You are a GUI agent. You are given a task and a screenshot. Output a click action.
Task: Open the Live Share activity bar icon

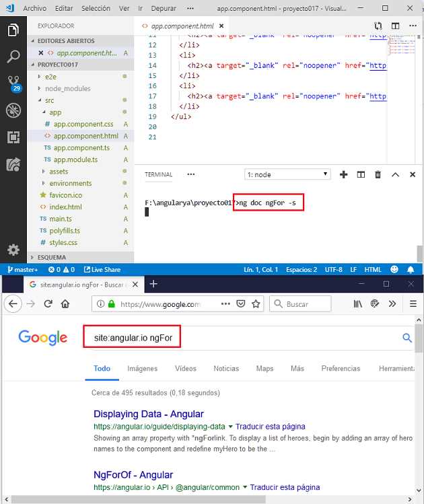coord(13,164)
